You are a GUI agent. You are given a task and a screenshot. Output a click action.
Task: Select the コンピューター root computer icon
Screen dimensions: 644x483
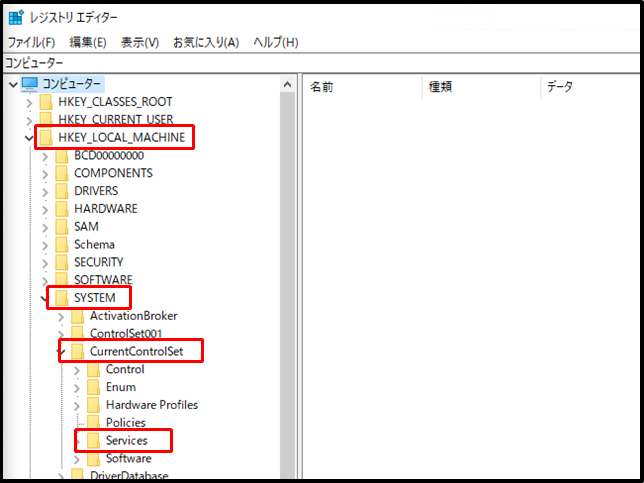tap(30, 84)
